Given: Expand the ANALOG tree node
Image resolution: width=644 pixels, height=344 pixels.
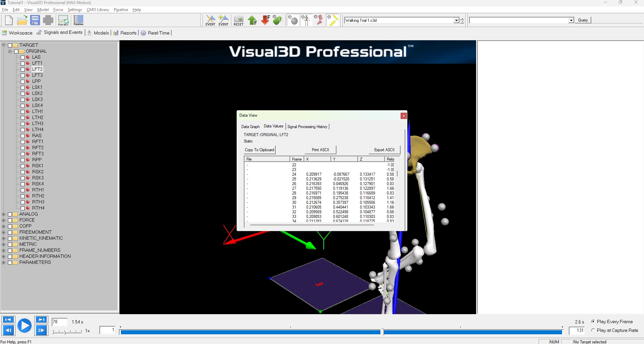Looking at the screenshot, I should click(4, 214).
